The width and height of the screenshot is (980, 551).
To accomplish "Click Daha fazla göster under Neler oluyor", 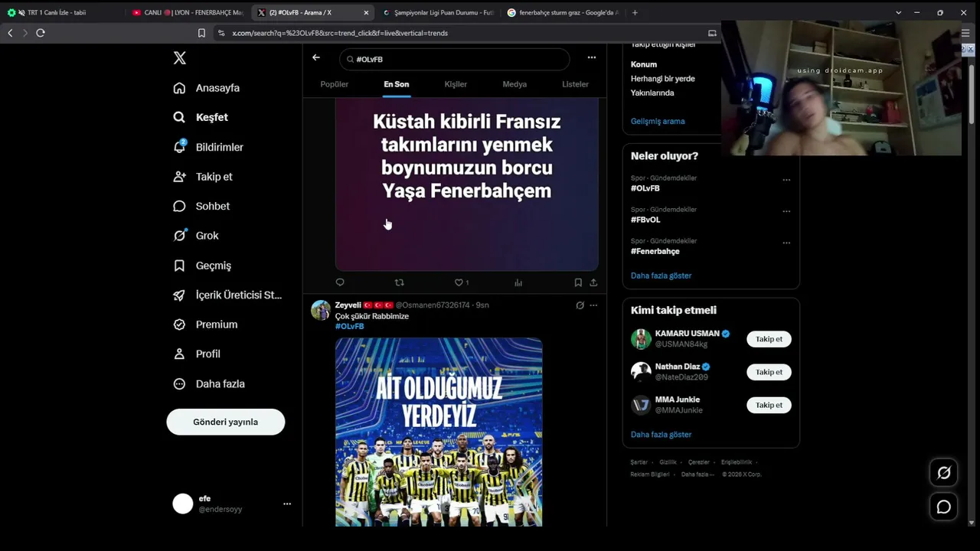I will click(661, 275).
